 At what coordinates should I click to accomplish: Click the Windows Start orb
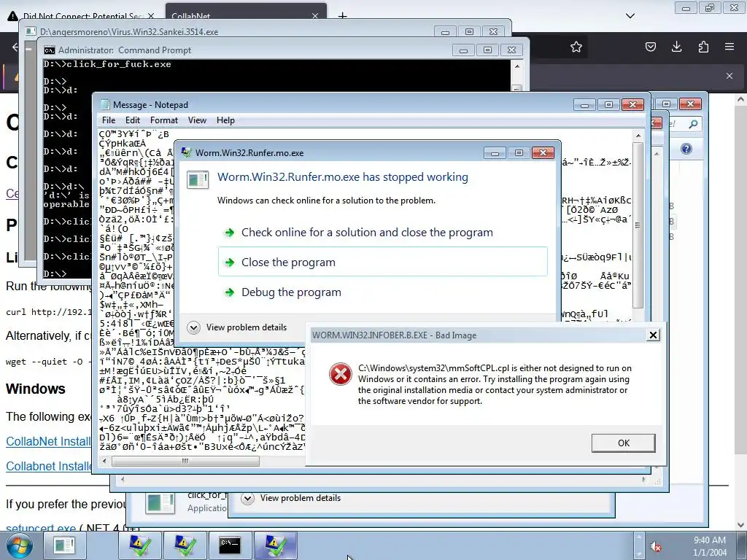point(19,545)
